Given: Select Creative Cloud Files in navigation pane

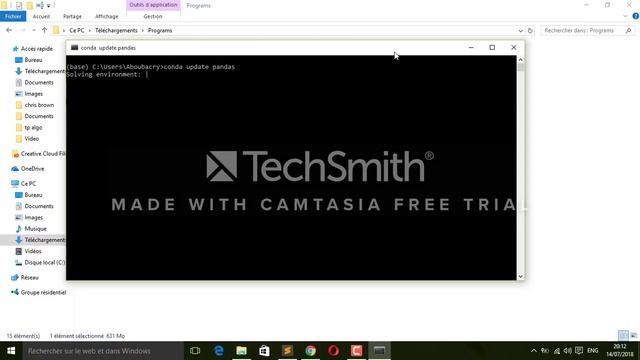Looking at the screenshot, I should [38, 154].
